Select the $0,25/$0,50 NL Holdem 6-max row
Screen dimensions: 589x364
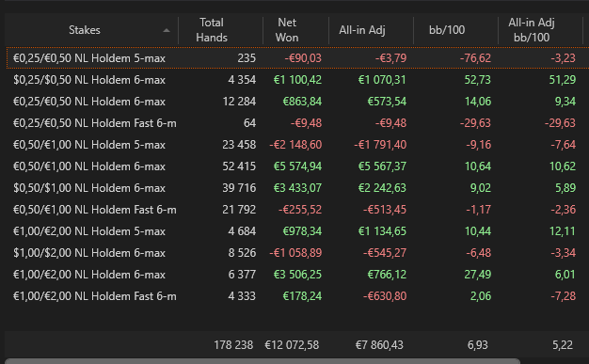click(x=297, y=80)
